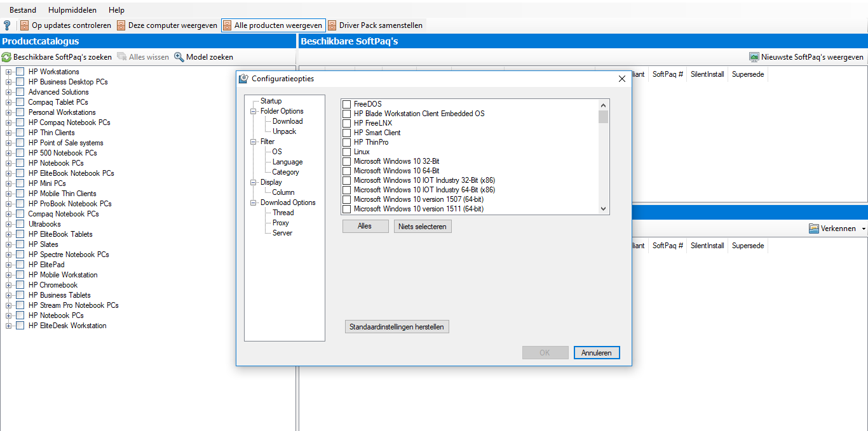Click SoftPaq # column header in lower table
Screen dimensions: 868x431
(668, 246)
